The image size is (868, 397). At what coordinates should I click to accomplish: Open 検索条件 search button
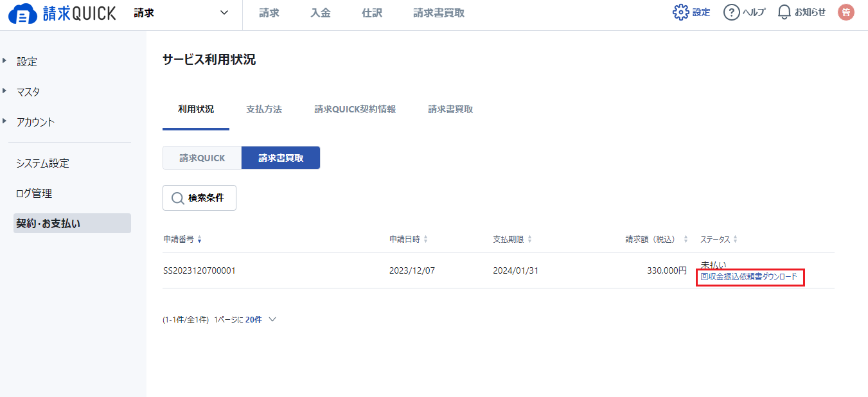coord(199,198)
